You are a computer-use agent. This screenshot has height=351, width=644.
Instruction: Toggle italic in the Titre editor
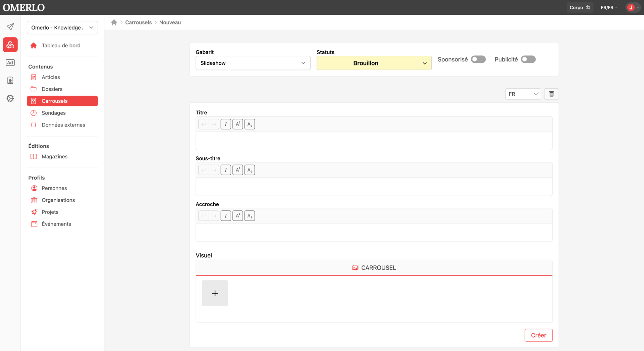pyautogui.click(x=226, y=124)
